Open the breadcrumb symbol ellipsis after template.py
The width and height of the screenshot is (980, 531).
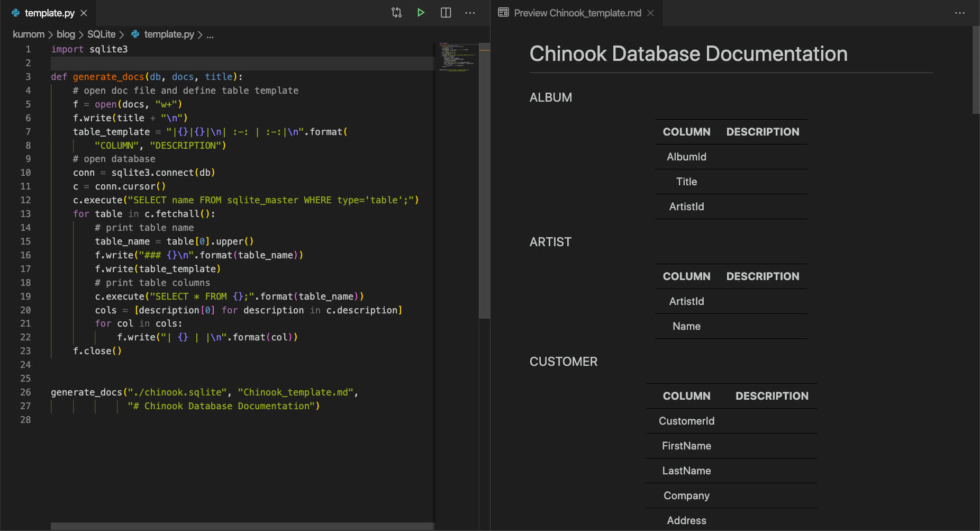[x=210, y=34]
